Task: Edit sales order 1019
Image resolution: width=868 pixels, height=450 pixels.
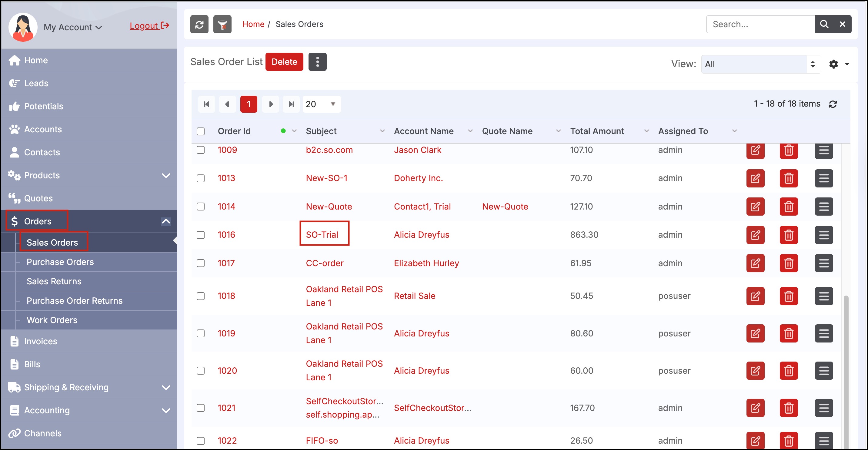Action: pos(755,333)
